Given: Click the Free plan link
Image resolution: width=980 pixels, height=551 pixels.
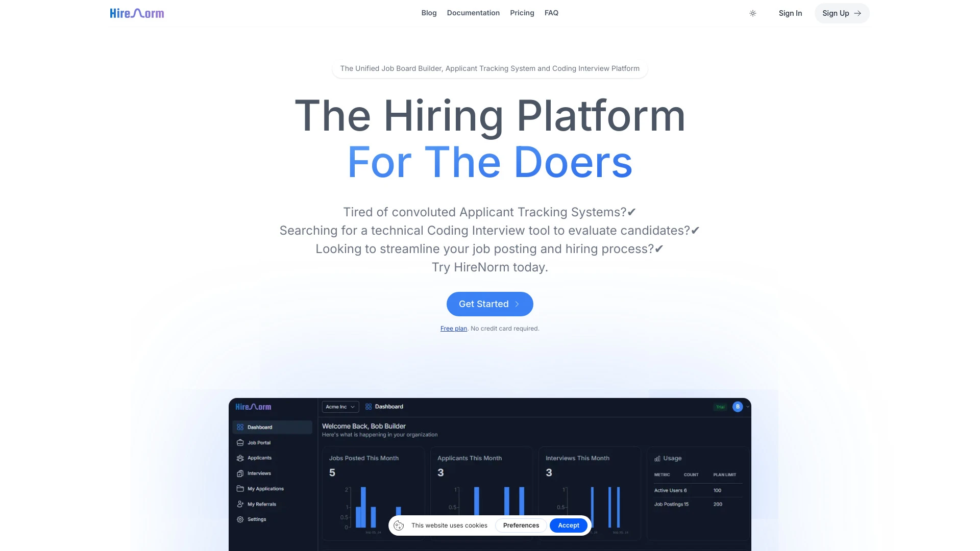Looking at the screenshot, I should (454, 329).
